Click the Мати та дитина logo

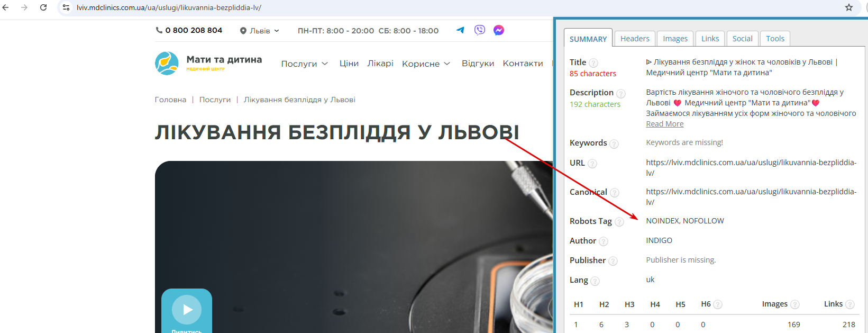[x=208, y=63]
